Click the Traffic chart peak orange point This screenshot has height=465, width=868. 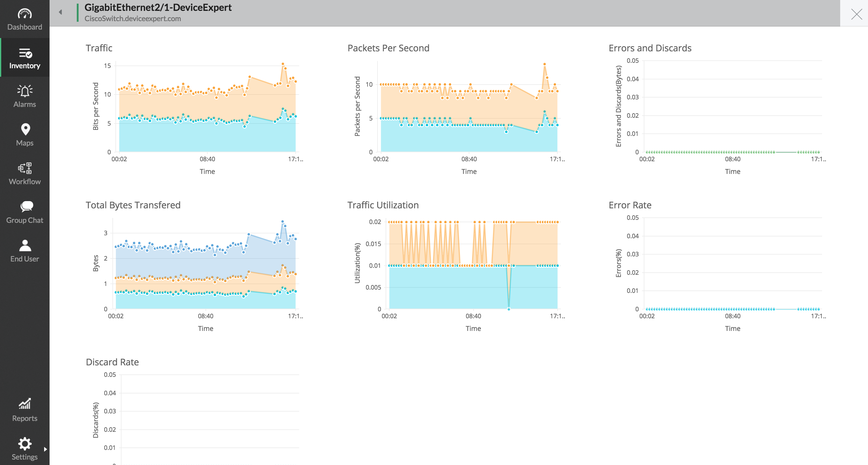tap(283, 64)
